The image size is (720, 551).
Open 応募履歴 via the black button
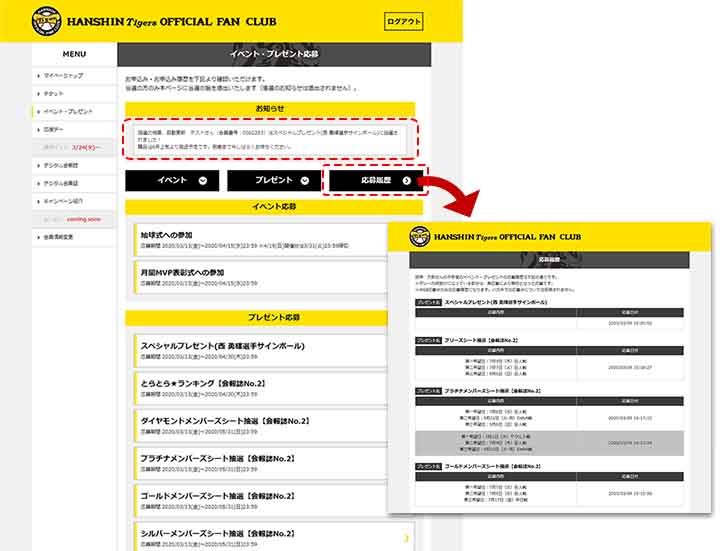[x=376, y=180]
